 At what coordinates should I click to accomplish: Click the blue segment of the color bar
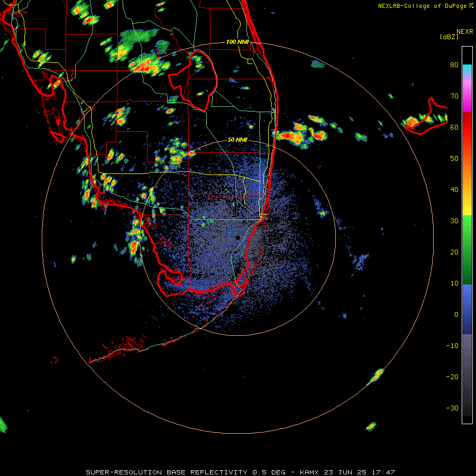point(467,309)
